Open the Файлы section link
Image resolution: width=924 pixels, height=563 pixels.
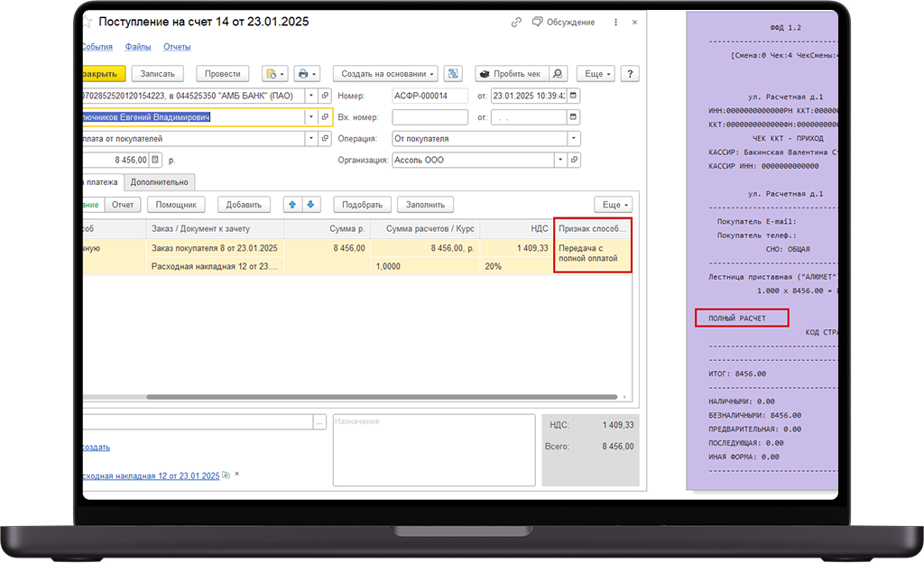[138, 47]
